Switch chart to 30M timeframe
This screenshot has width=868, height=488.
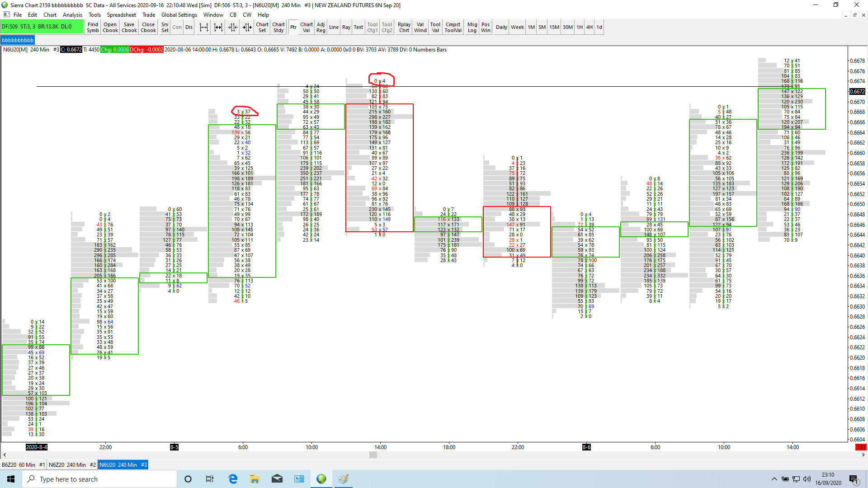(x=567, y=28)
